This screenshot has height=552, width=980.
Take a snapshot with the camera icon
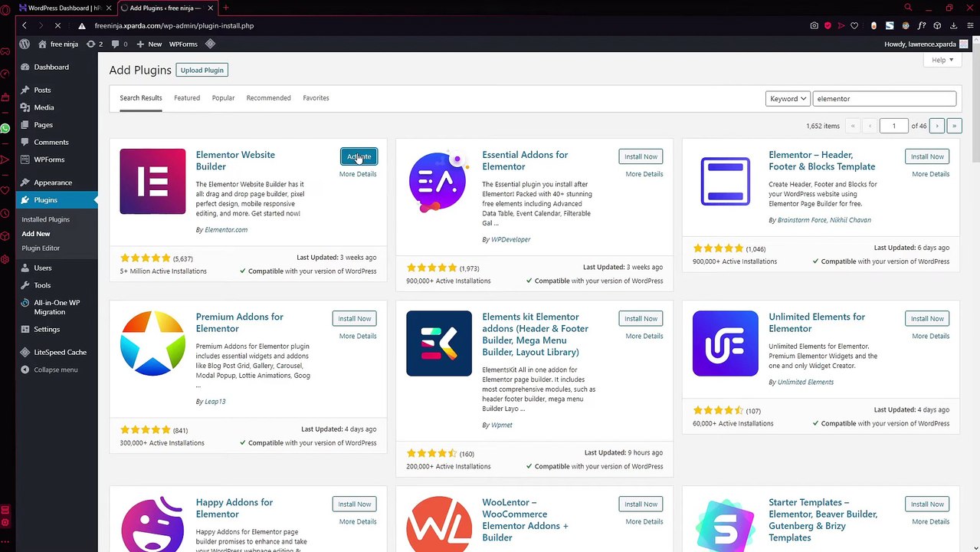[x=814, y=25]
